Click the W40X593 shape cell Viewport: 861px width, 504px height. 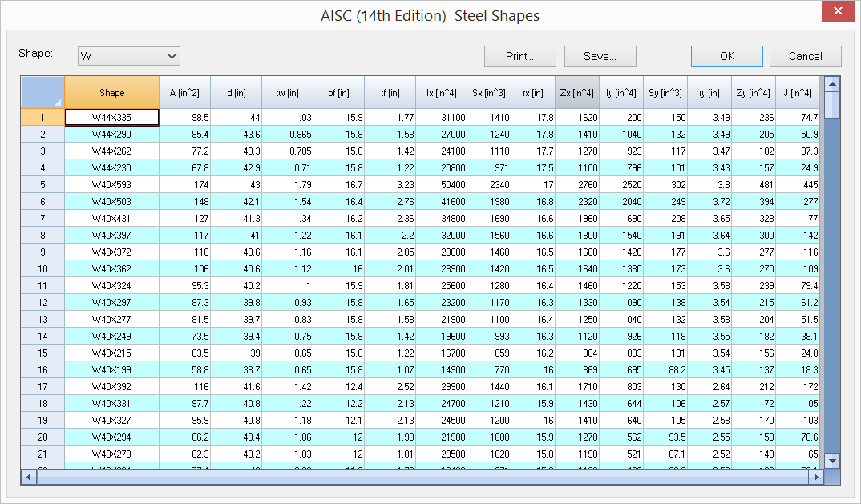[111, 185]
